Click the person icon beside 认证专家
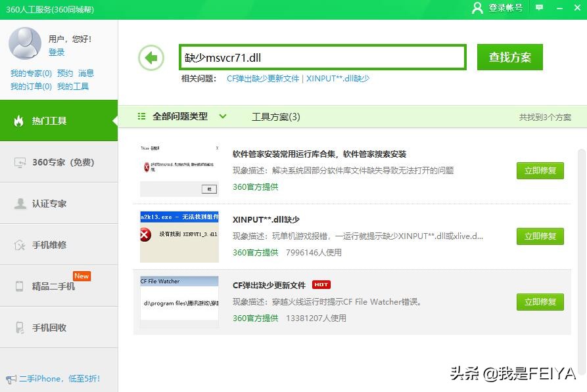Viewport: 587px width, 392px height. click(x=20, y=204)
